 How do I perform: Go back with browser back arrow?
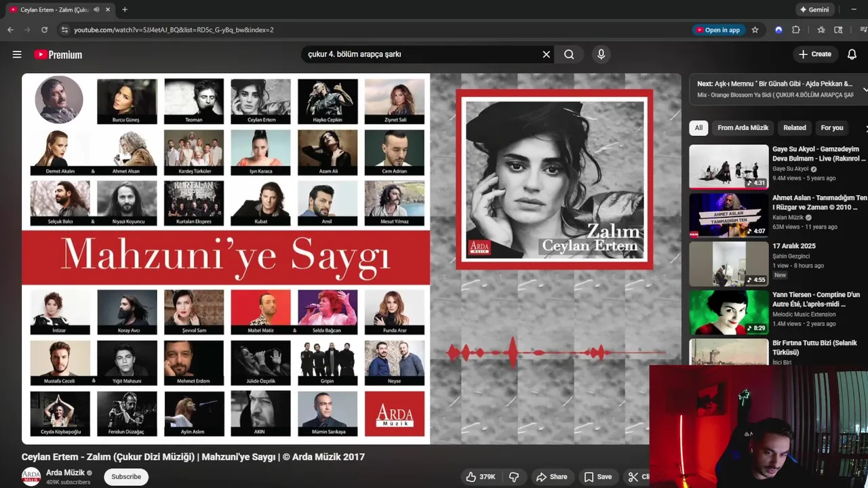pos(10,30)
